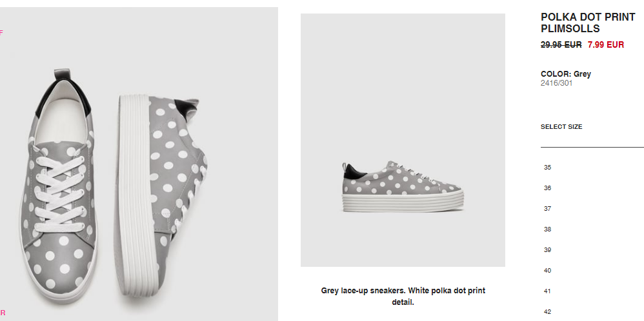Click the COLOR: Grey label

pos(565,74)
